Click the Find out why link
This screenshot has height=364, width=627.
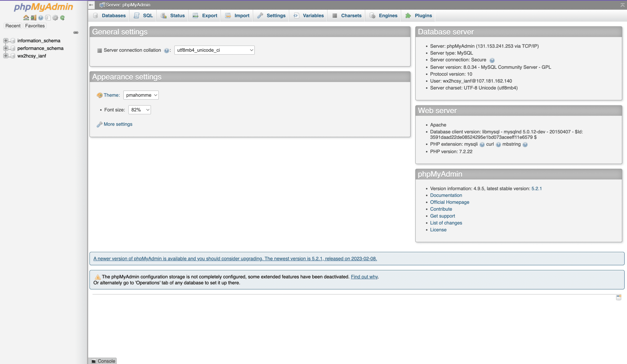364,277
